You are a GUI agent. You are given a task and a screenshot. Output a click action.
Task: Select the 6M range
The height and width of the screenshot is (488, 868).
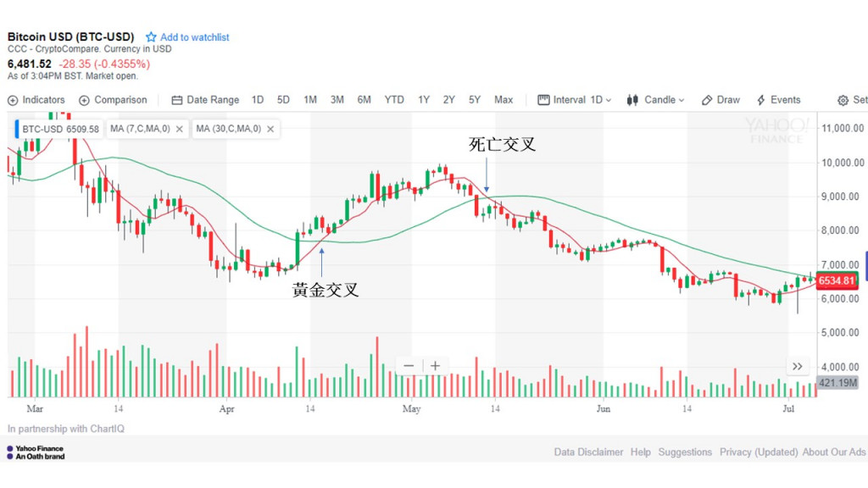(x=364, y=100)
